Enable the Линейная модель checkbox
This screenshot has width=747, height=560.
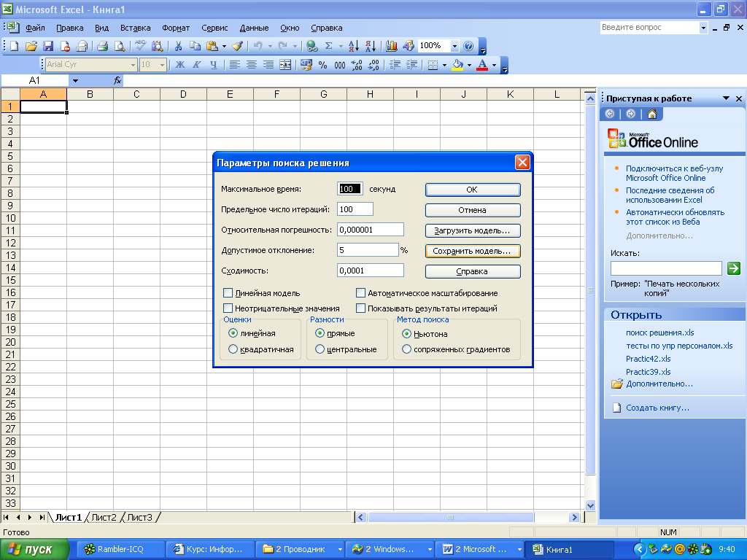pos(228,293)
